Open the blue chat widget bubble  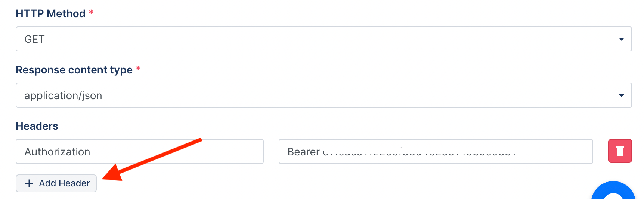(x=613, y=190)
